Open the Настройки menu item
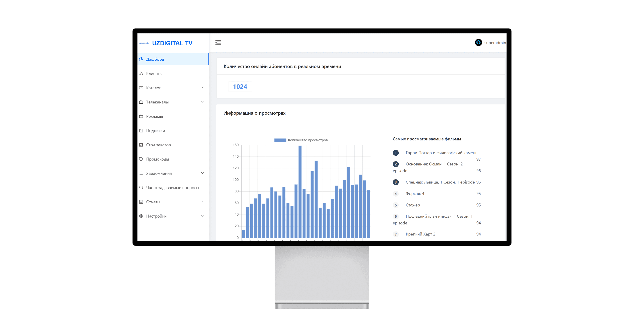 pos(173,216)
